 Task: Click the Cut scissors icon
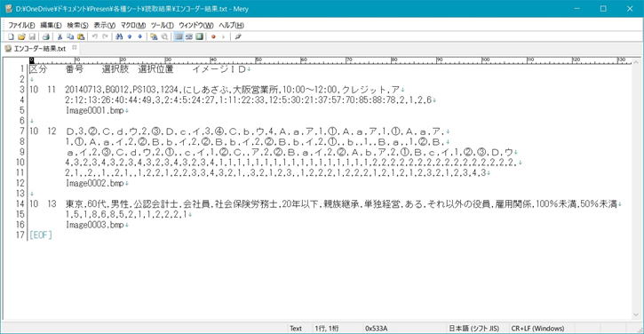tap(60, 36)
